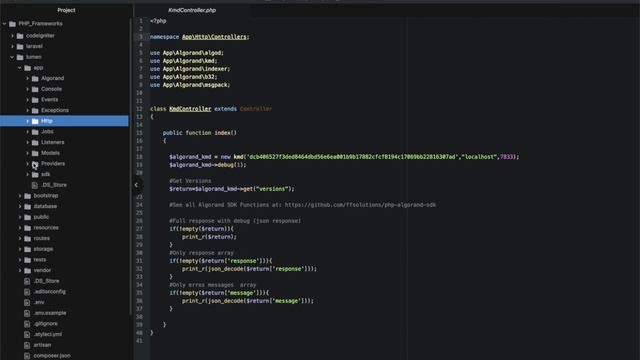
Task: Collapse the PHP_Frameworks root folder
Action: [4, 24]
